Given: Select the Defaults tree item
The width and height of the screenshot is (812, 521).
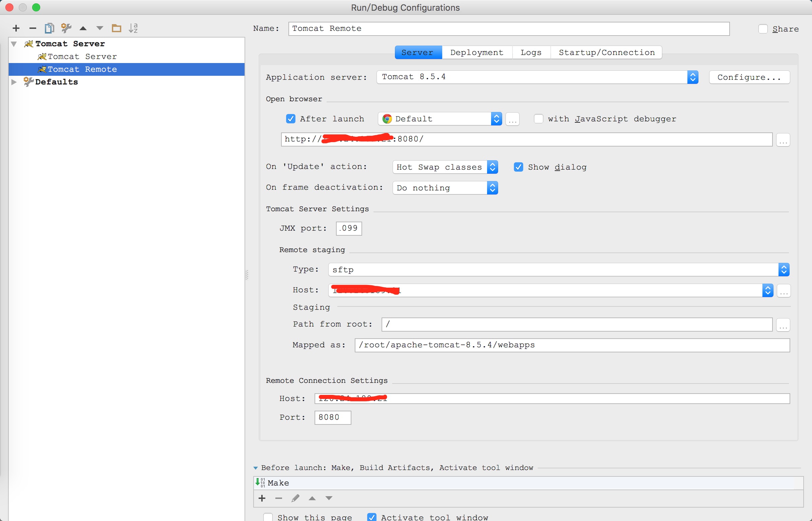Looking at the screenshot, I should (x=57, y=82).
